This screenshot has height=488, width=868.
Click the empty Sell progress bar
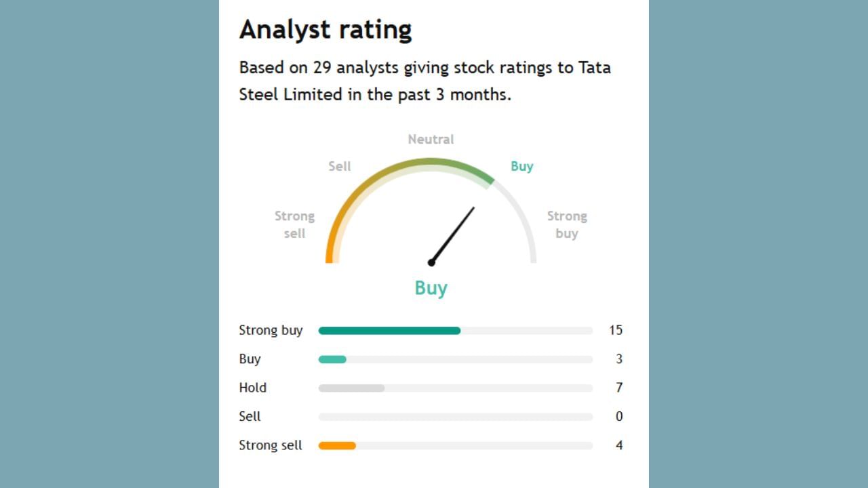[x=455, y=417]
